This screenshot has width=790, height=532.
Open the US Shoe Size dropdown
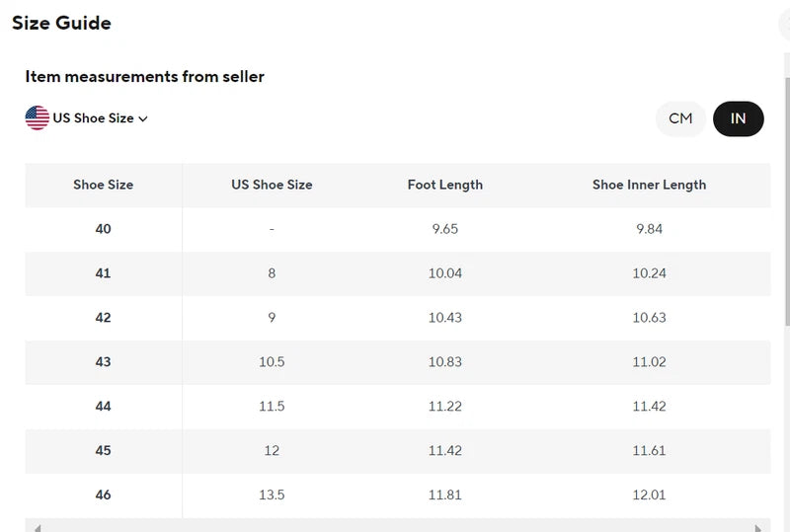(93, 118)
